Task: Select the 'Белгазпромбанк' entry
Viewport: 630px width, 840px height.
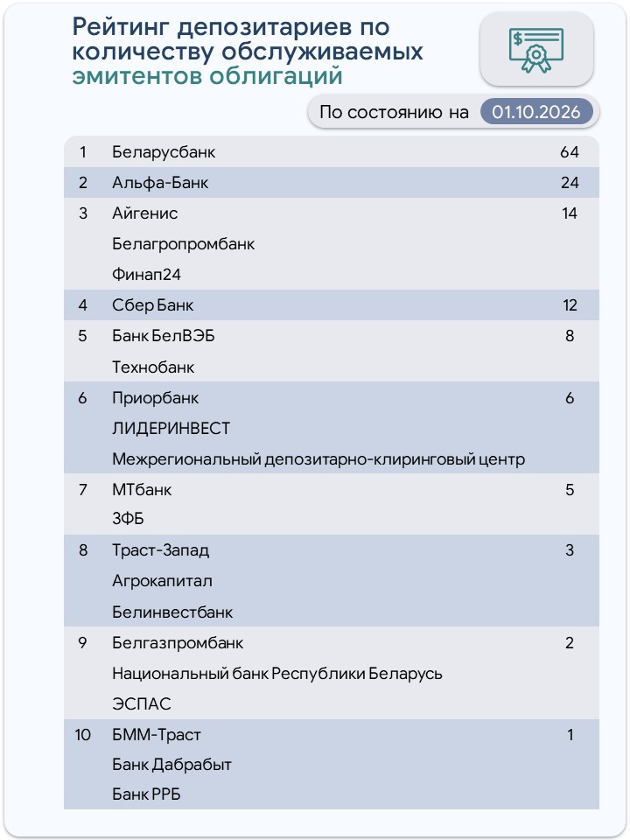Action: (x=178, y=642)
